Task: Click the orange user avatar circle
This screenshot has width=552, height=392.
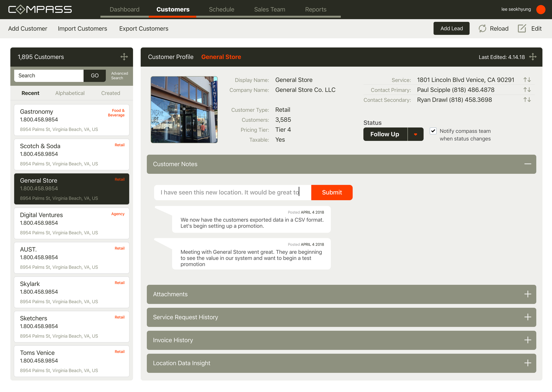Action: 541,9
